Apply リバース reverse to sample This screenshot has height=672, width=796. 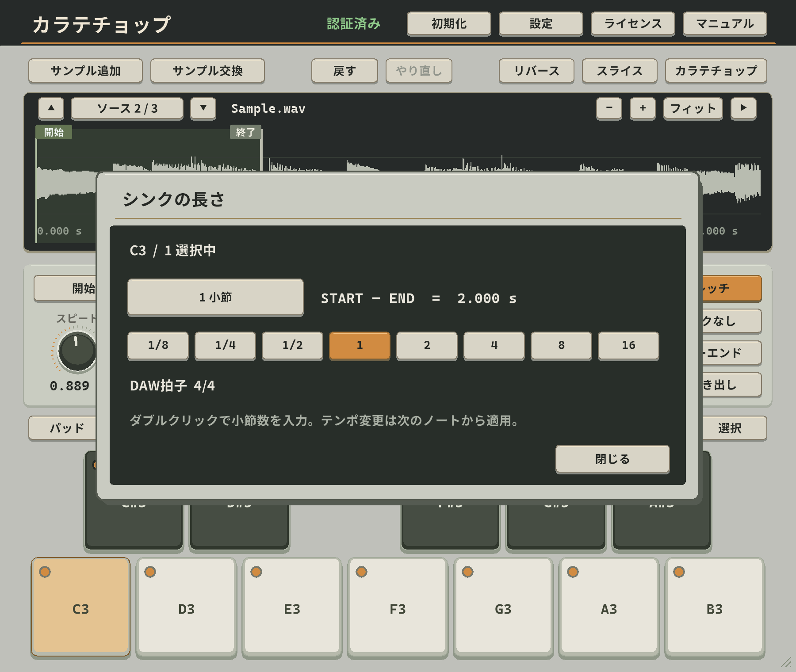pos(536,71)
